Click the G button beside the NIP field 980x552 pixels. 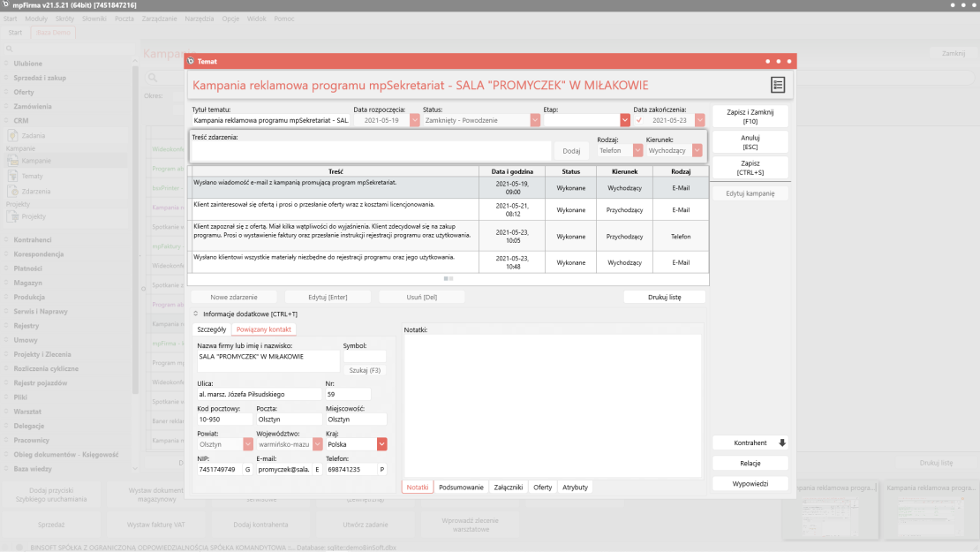click(247, 470)
